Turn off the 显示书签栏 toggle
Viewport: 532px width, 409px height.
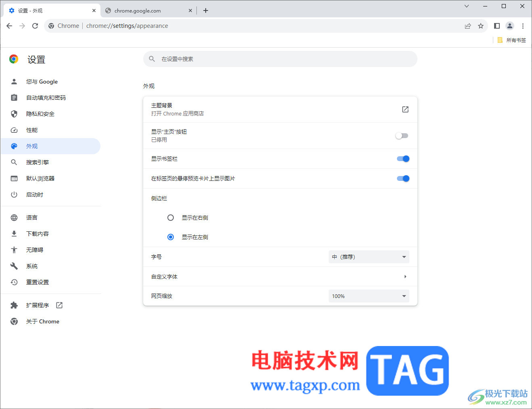coord(403,159)
